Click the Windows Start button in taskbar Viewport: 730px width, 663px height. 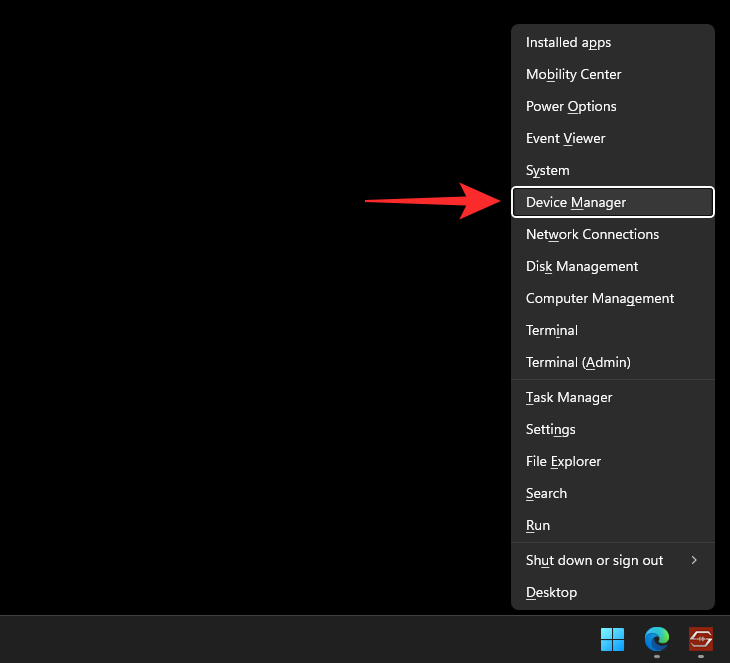pyautogui.click(x=612, y=639)
